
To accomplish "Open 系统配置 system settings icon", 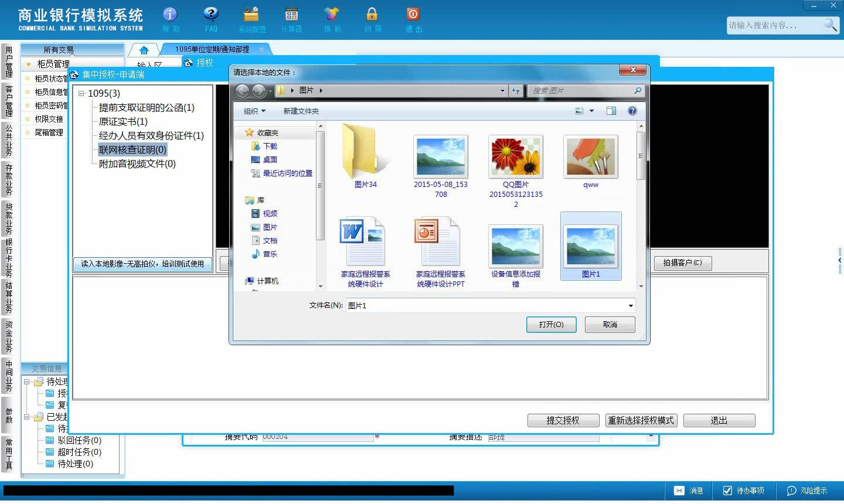I will pyautogui.click(x=251, y=14).
